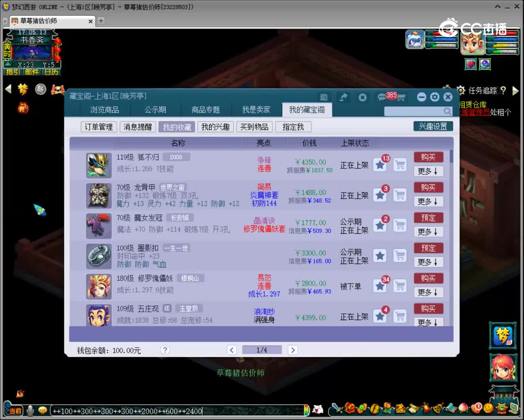The image size is (524, 420).
Task: Click the 助 help icon in the 藏宝阁 title bar
Action: pos(324,97)
